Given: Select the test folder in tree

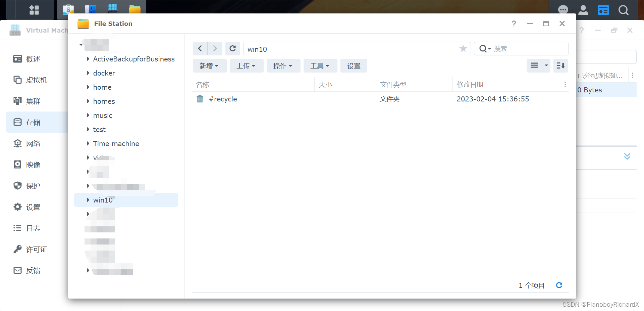Looking at the screenshot, I should pos(99,129).
